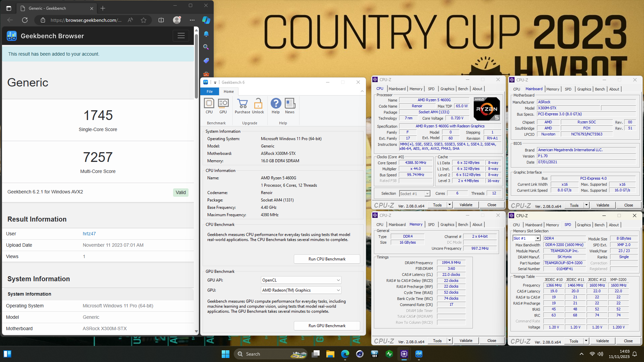
Task: Click the taskbar Search box
Action: click(x=270, y=354)
